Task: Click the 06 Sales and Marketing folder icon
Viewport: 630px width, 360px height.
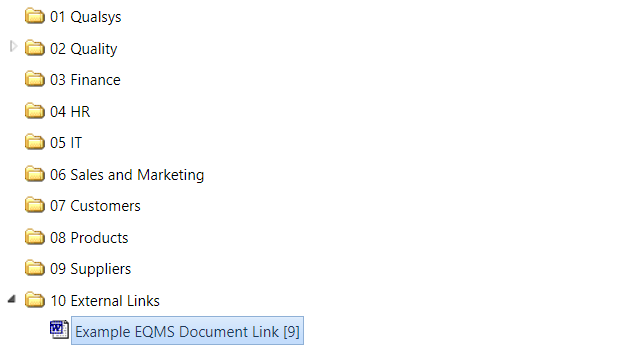Action: coord(35,174)
